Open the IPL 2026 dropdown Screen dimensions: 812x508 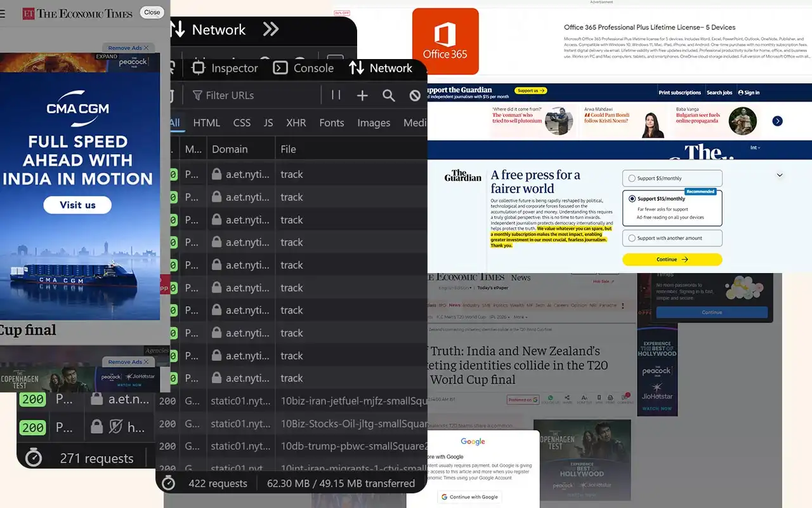point(499,317)
